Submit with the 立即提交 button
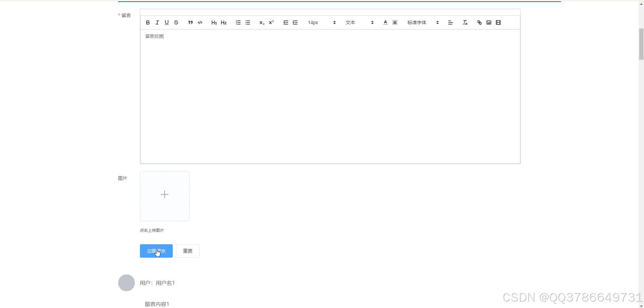 pos(156,251)
